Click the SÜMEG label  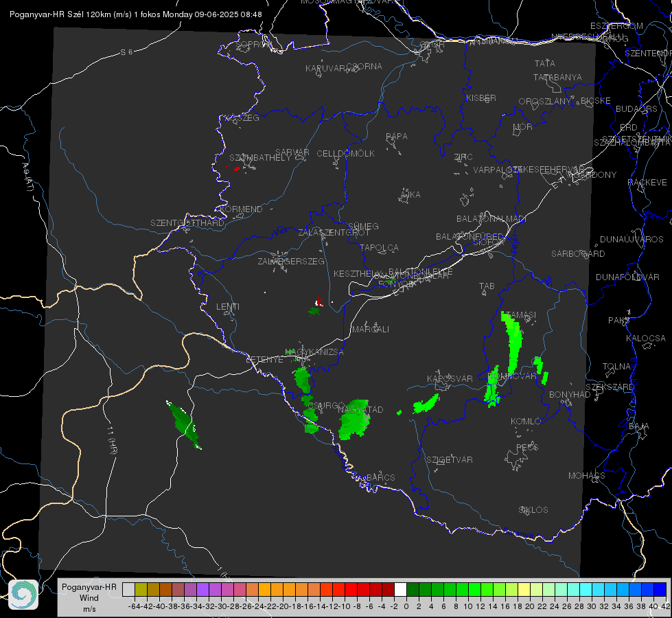click(x=363, y=226)
